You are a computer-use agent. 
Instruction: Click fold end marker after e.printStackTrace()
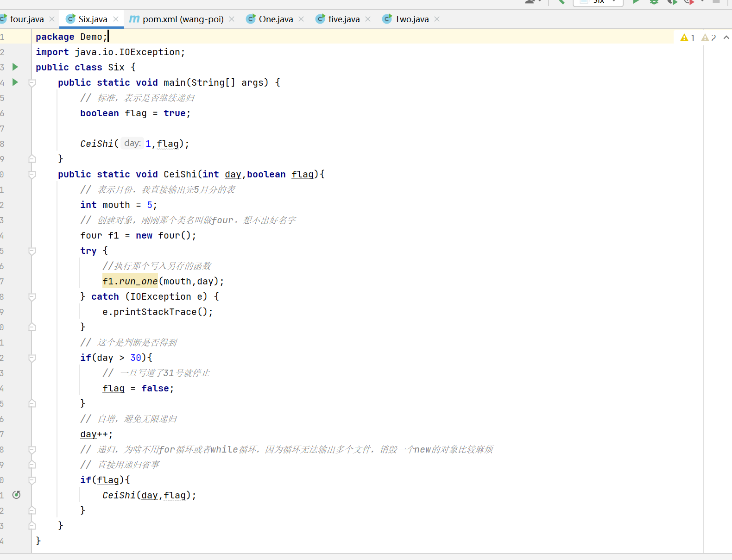pyautogui.click(x=32, y=327)
